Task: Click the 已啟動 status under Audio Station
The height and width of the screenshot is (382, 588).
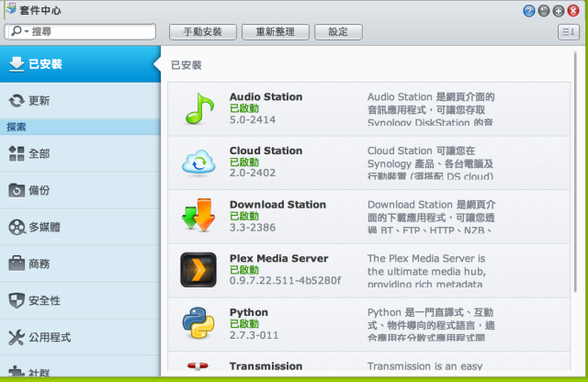Action: click(244, 108)
